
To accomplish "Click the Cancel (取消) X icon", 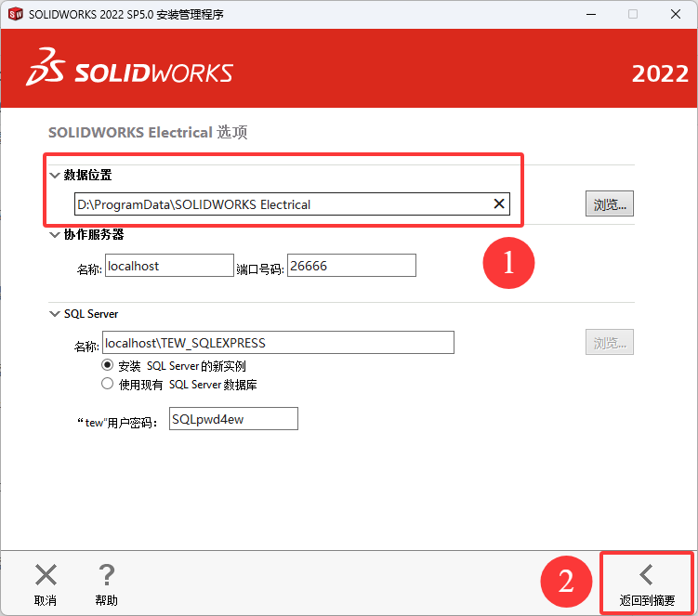I will tap(46, 575).
